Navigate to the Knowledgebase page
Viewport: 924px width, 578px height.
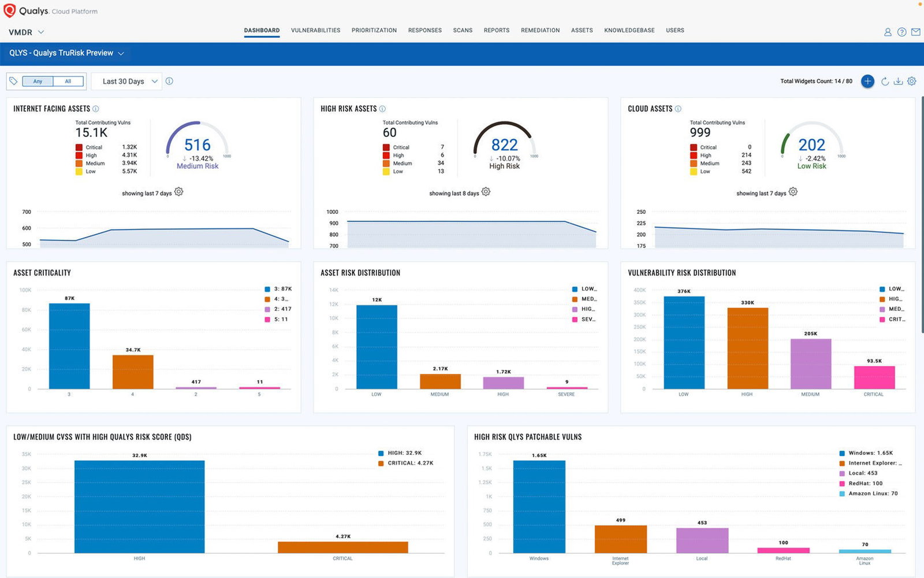pos(629,30)
